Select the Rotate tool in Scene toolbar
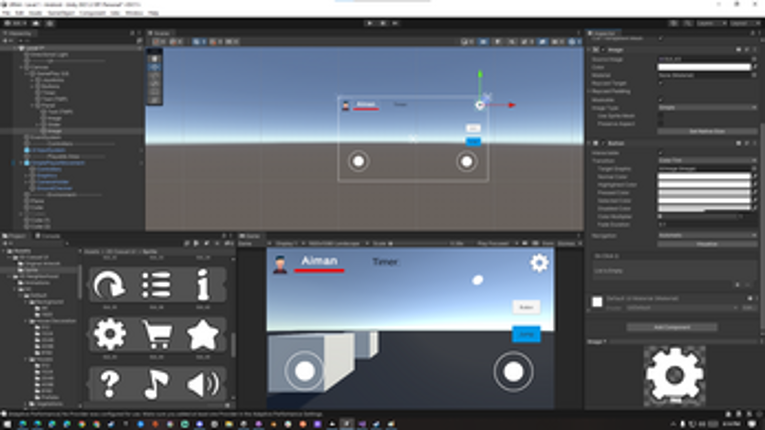The image size is (765, 430). coord(154,75)
